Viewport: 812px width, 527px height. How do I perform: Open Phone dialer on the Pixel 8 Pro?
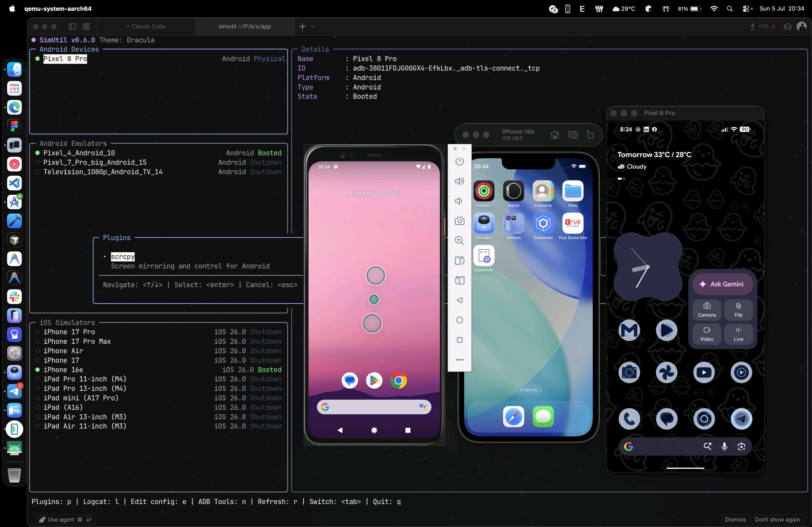coord(629,419)
